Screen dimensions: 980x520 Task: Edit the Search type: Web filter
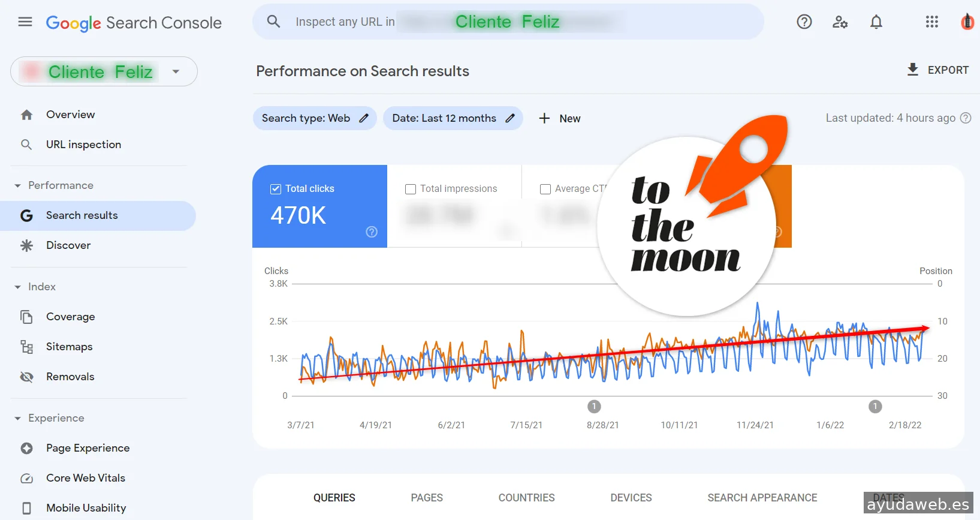pos(364,118)
